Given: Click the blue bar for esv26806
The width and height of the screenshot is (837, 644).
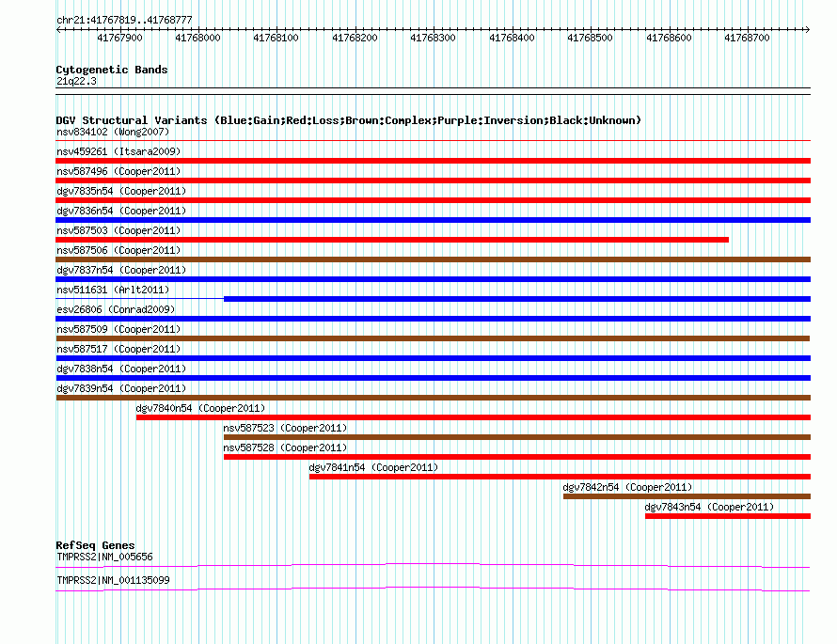Looking at the screenshot, I should click(x=433, y=319).
